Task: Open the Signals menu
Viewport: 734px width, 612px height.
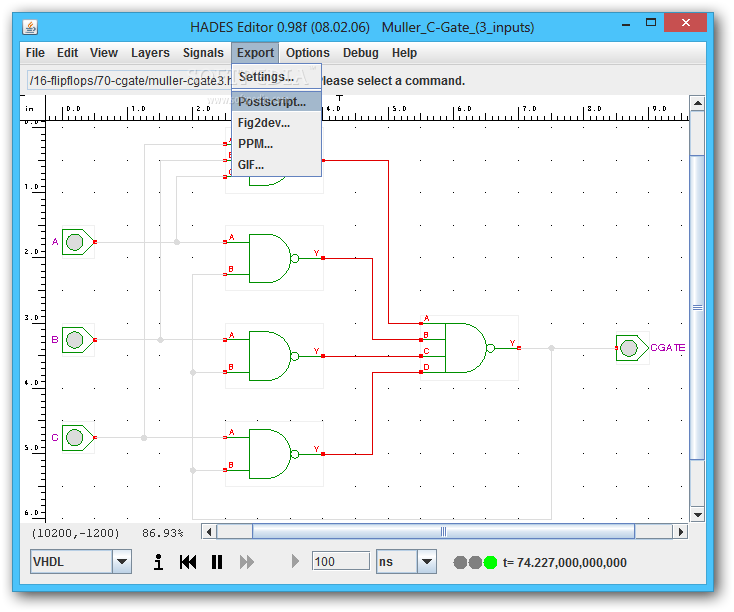Action: (x=203, y=53)
